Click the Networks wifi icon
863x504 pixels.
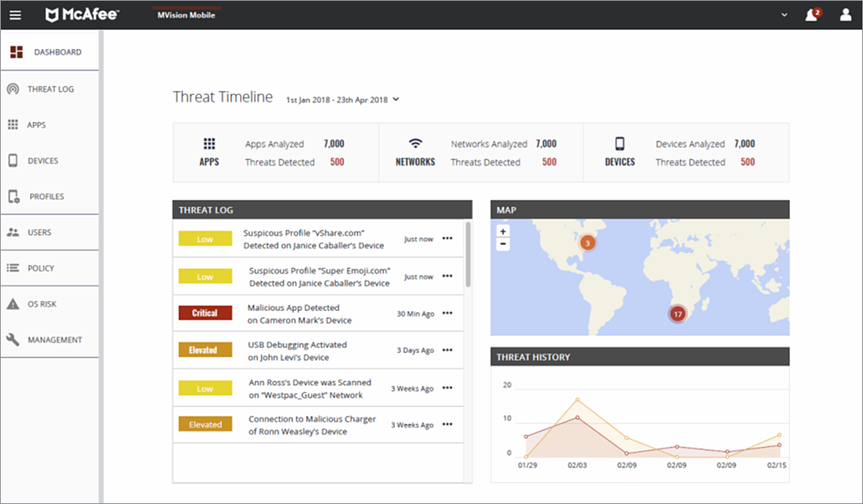(416, 144)
